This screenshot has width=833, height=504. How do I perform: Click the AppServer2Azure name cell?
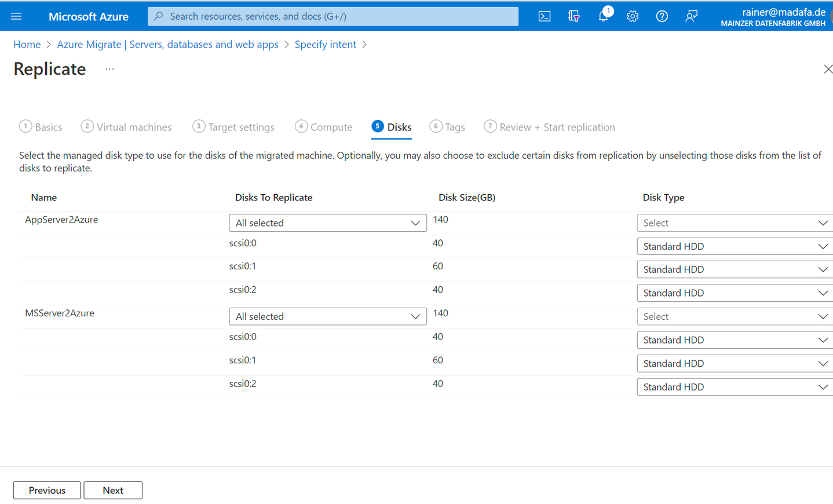61,220
